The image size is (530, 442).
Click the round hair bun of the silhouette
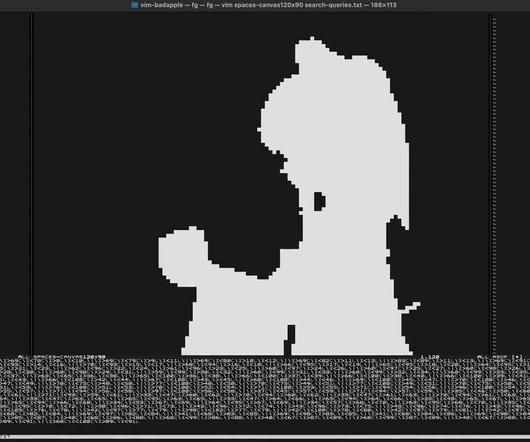click(183, 257)
